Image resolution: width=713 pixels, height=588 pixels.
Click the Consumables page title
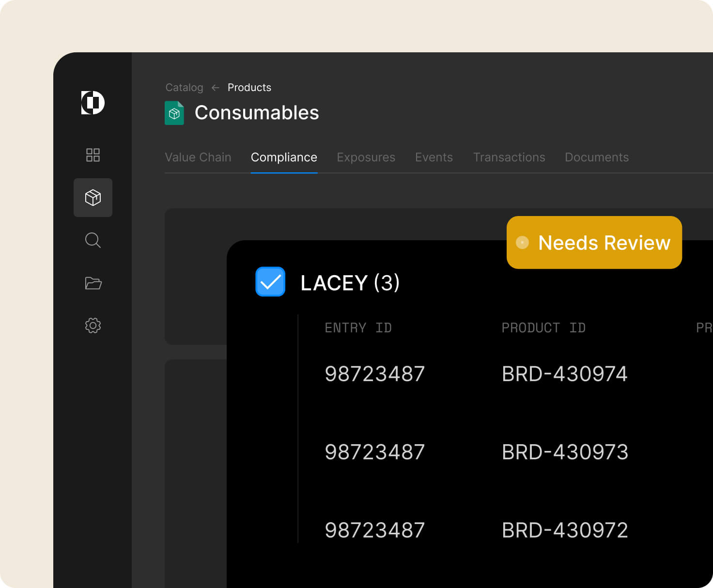point(257,113)
